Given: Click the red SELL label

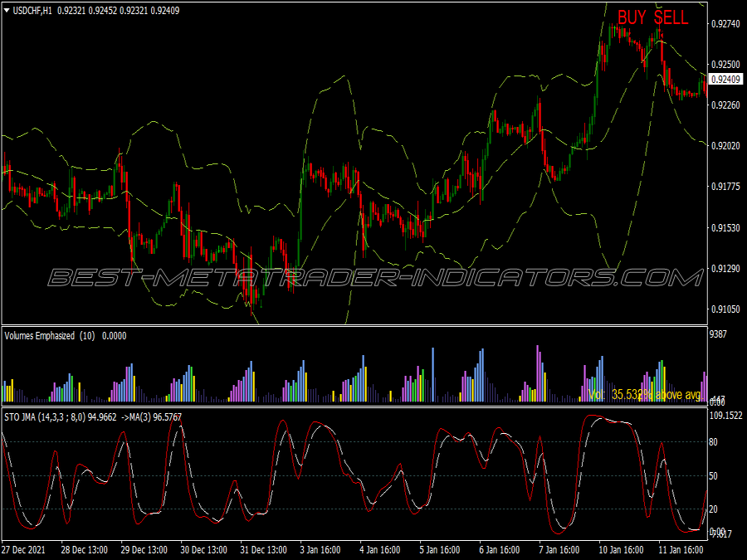Looking at the screenshot, I should point(671,17).
